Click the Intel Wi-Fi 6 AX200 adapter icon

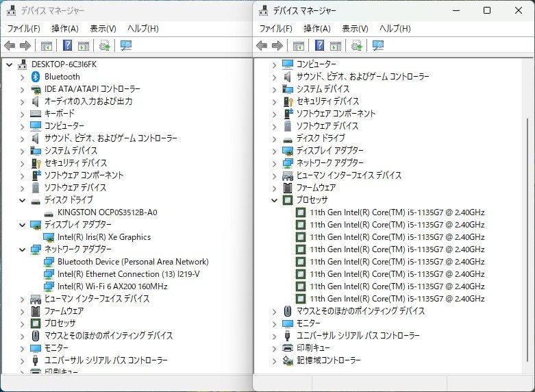tap(49, 286)
